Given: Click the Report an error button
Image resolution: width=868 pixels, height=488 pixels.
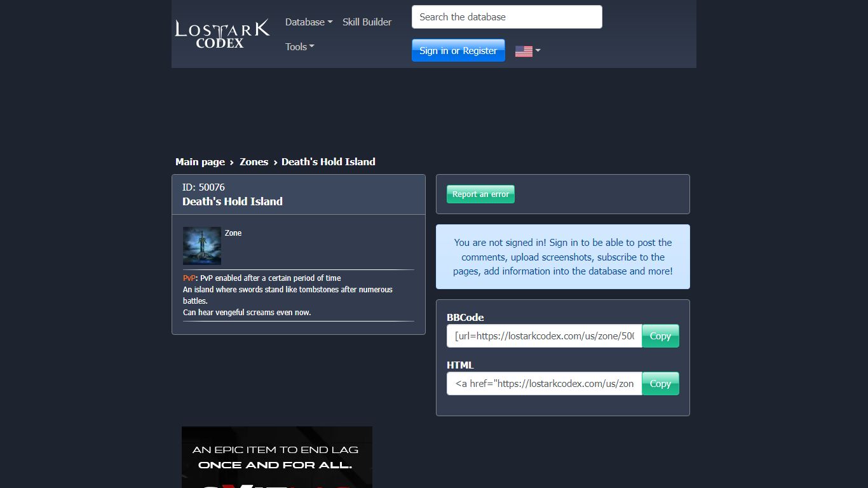Looking at the screenshot, I should point(480,194).
